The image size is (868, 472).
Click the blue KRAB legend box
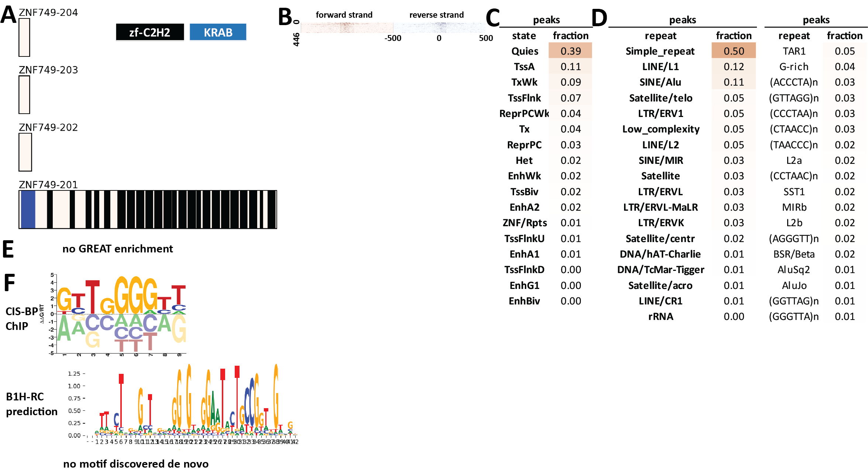pos(218,32)
